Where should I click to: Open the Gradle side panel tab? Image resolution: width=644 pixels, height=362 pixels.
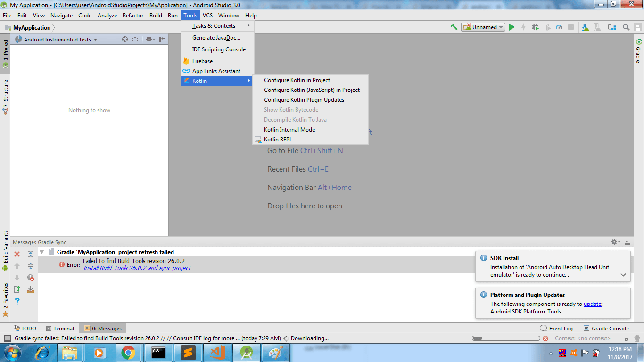[x=638, y=51]
